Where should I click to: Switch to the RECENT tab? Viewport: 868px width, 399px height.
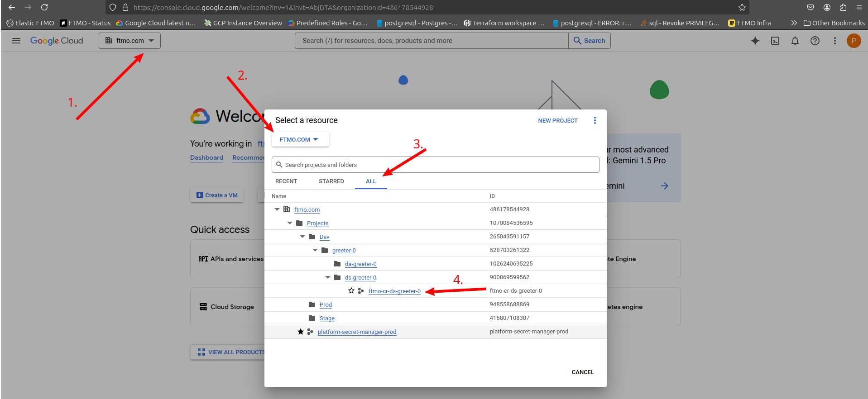[286, 181]
